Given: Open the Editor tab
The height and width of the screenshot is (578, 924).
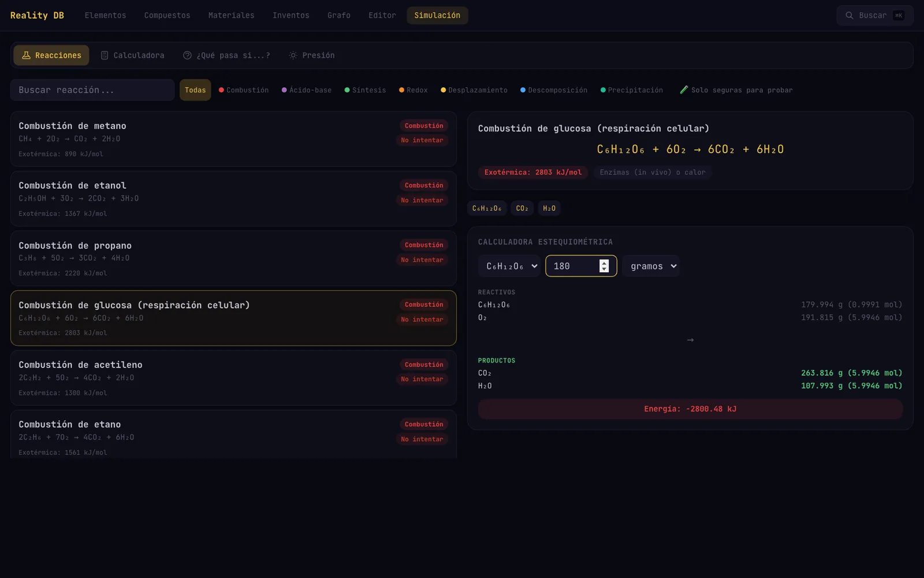Looking at the screenshot, I should point(382,16).
